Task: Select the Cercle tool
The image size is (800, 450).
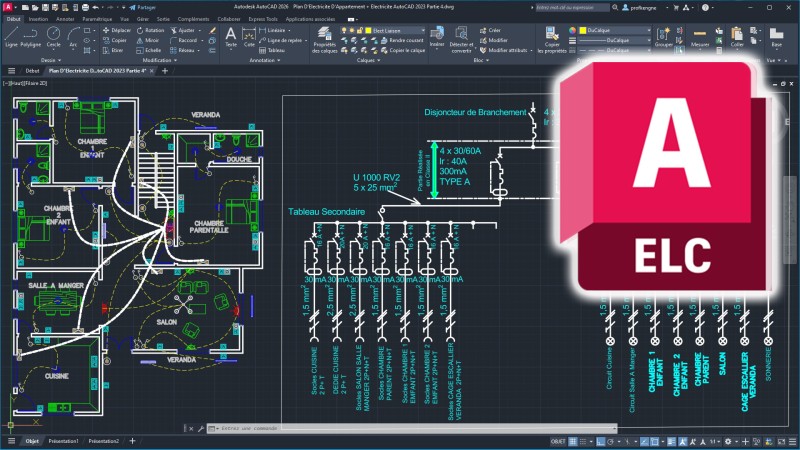Action: coord(54,37)
